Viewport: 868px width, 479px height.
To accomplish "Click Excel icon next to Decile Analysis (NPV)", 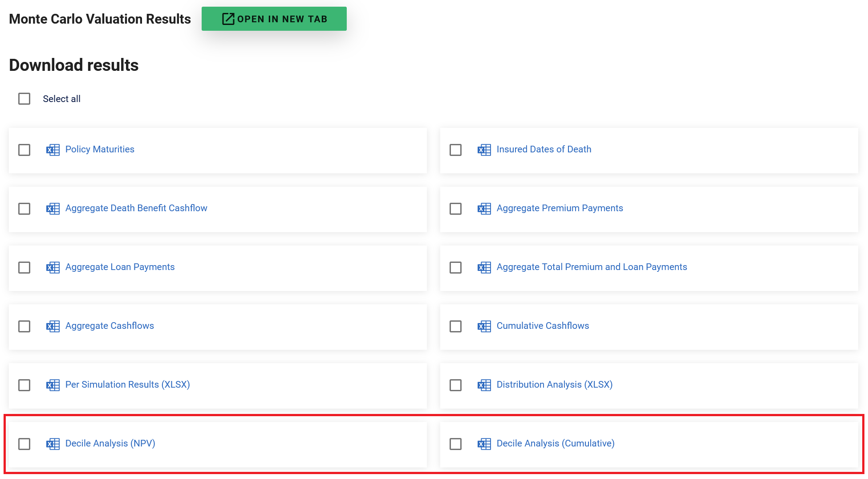I will tap(53, 444).
